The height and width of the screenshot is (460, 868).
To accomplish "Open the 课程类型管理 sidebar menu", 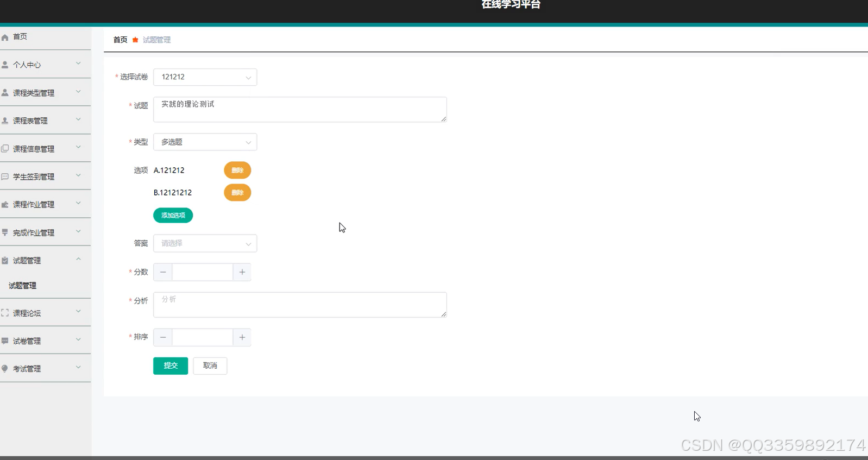I will (x=45, y=93).
